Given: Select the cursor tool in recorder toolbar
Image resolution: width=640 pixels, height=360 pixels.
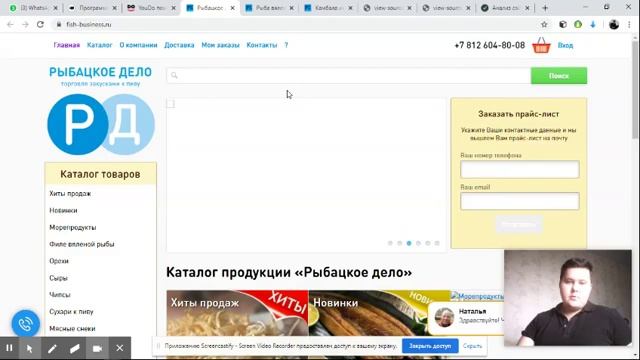Looking at the screenshot, I should click(x=29, y=348).
